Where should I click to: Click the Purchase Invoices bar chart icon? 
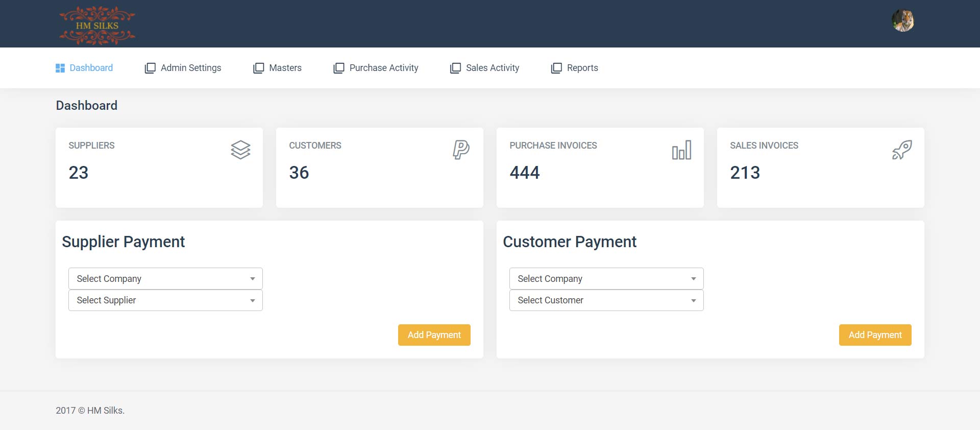681,150
